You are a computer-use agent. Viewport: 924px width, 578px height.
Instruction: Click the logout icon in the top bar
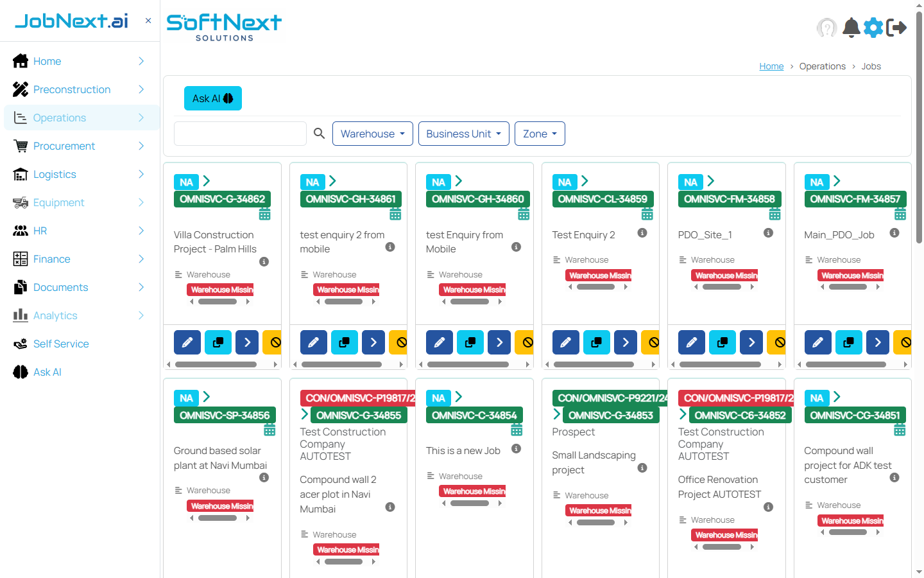pos(896,27)
